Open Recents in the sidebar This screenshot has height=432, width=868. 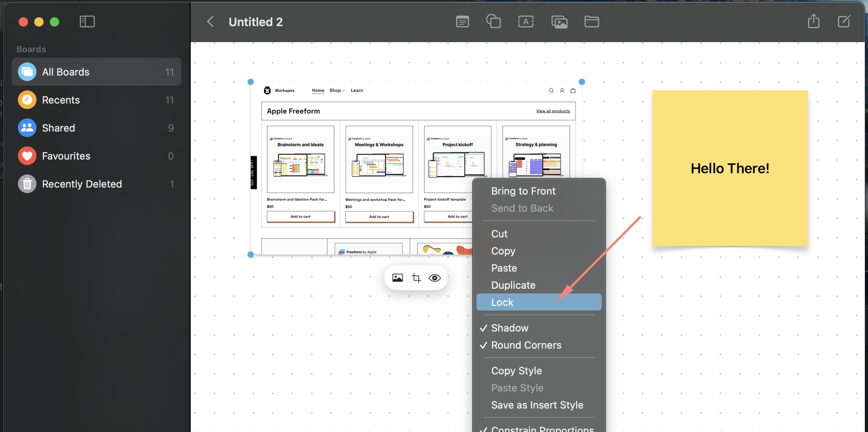[96, 100]
